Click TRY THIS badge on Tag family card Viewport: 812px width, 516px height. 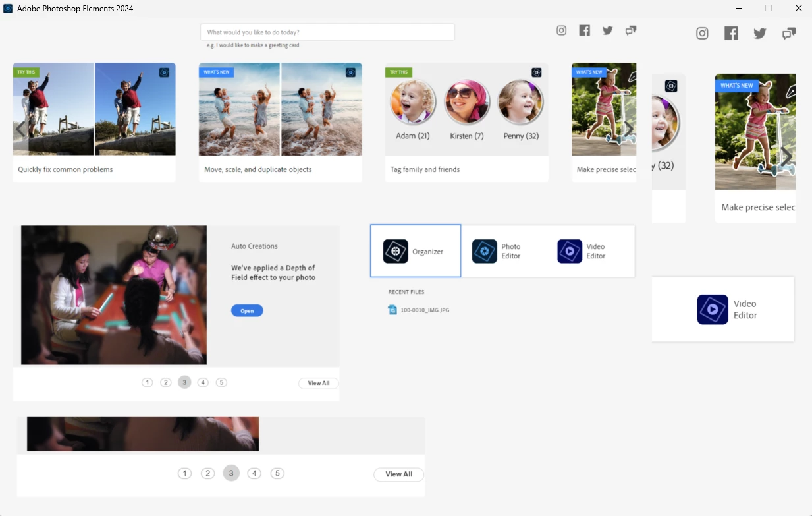pos(399,72)
